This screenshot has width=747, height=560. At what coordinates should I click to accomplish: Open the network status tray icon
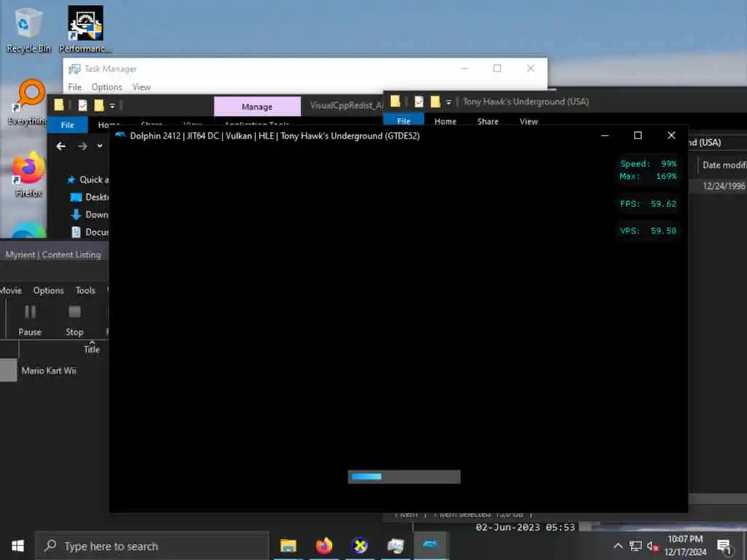[635, 546]
